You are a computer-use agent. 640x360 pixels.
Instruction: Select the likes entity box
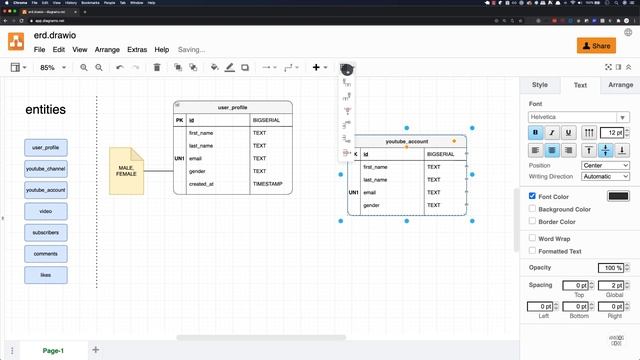(46, 275)
